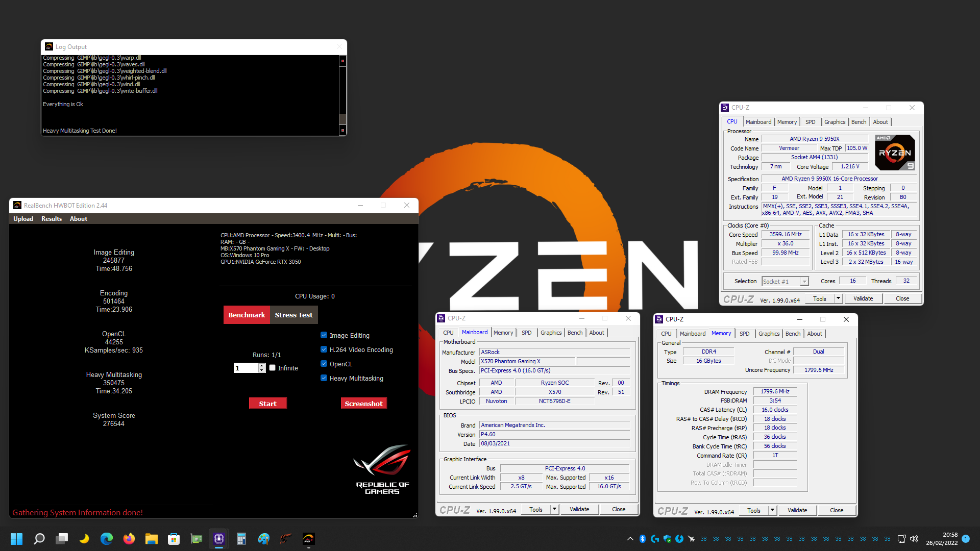The width and height of the screenshot is (980, 551).
Task: Click the Benchmark button
Action: [x=247, y=315]
